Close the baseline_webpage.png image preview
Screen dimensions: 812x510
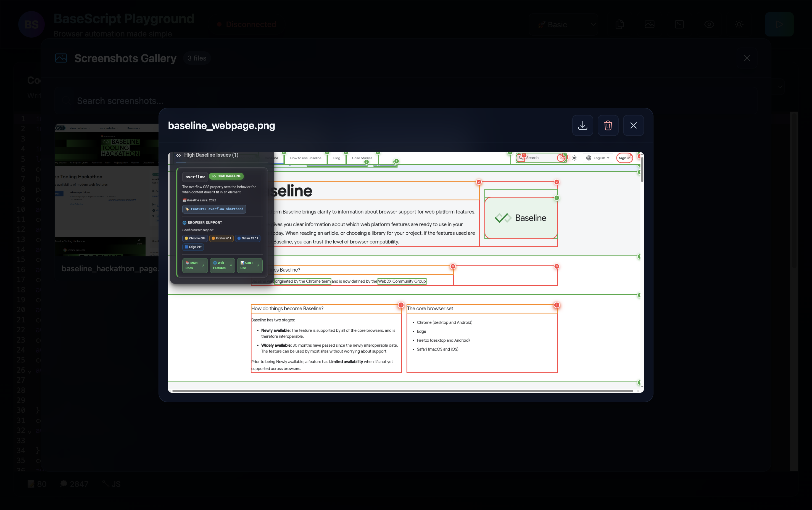(633, 125)
